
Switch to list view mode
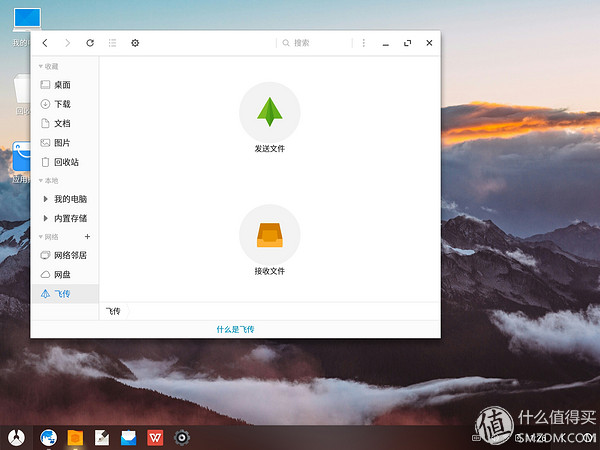tap(112, 43)
